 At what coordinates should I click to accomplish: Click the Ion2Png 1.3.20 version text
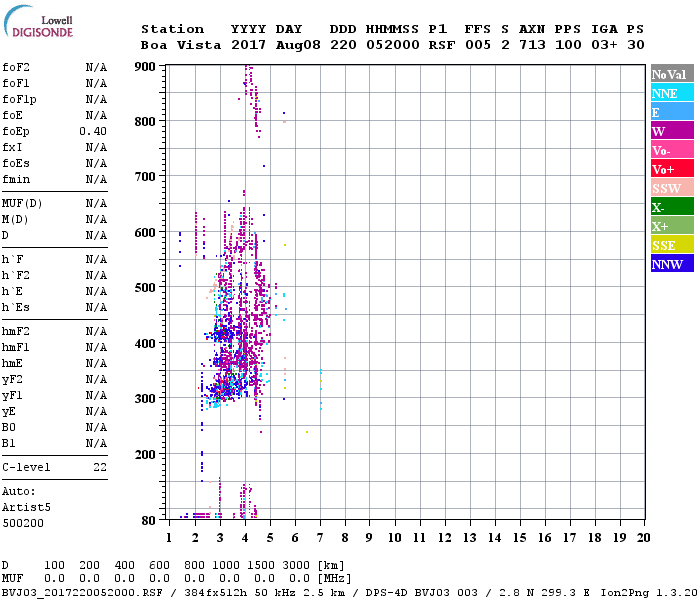[649, 593]
